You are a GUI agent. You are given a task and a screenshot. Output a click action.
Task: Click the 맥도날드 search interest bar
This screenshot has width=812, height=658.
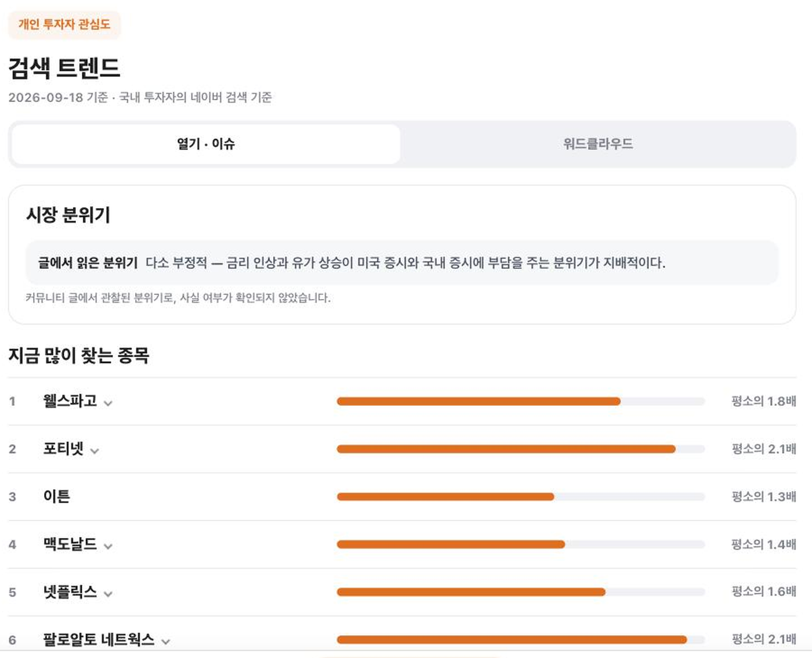(521, 544)
